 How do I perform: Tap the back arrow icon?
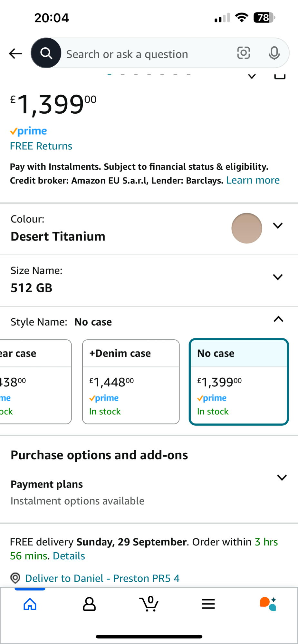15,53
